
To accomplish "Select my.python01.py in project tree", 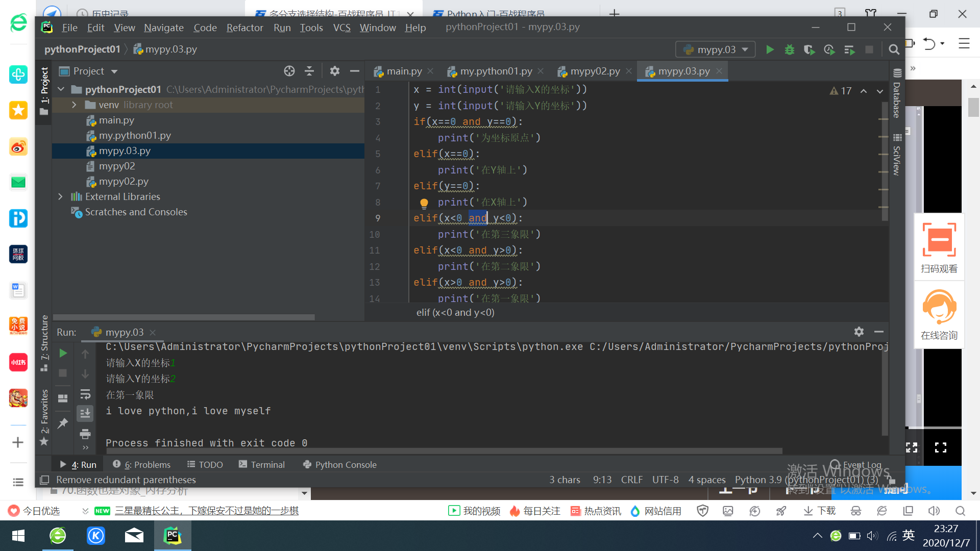I will tap(135, 135).
